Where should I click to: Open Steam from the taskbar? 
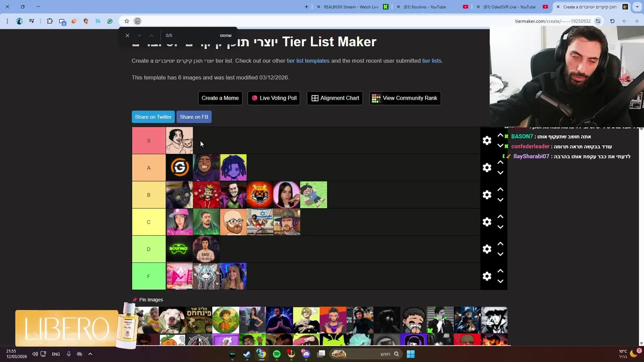point(247,354)
